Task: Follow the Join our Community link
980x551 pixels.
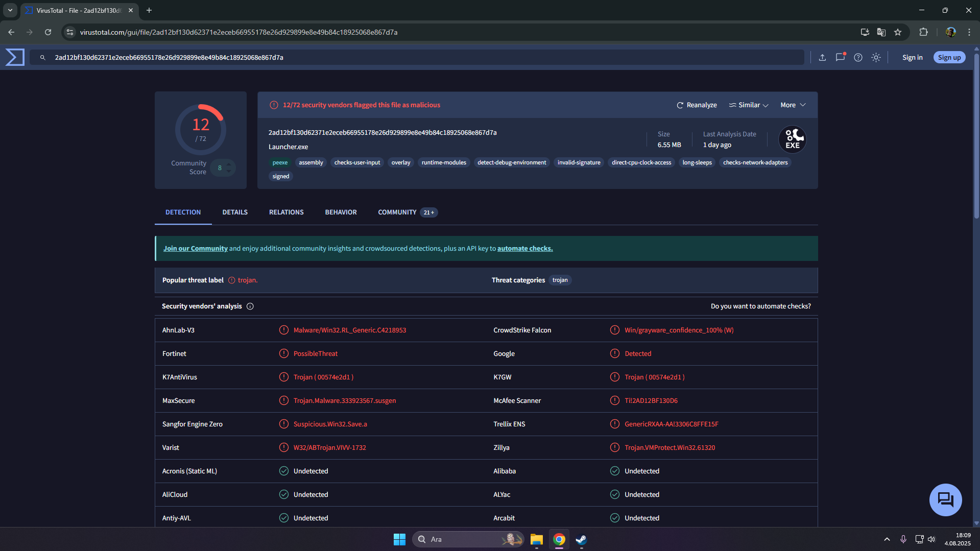Action: [196, 249]
